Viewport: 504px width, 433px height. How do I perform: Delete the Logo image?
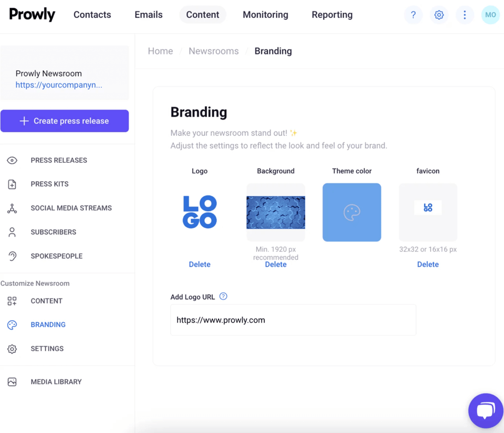pos(200,264)
